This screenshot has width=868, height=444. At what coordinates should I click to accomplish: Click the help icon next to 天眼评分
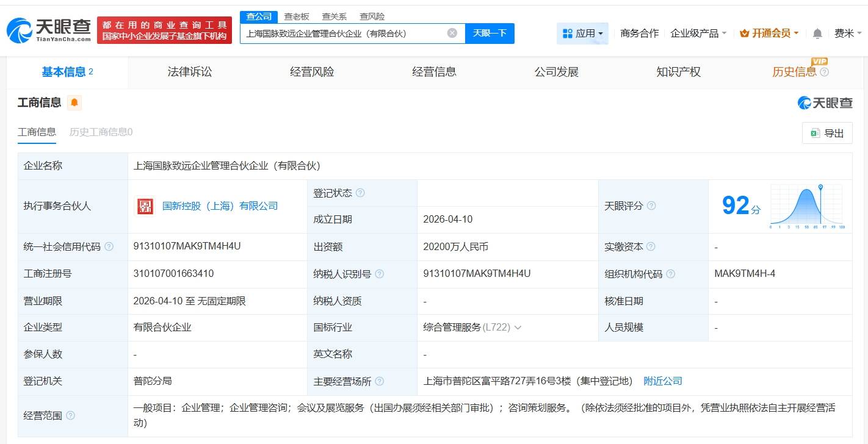coord(652,206)
